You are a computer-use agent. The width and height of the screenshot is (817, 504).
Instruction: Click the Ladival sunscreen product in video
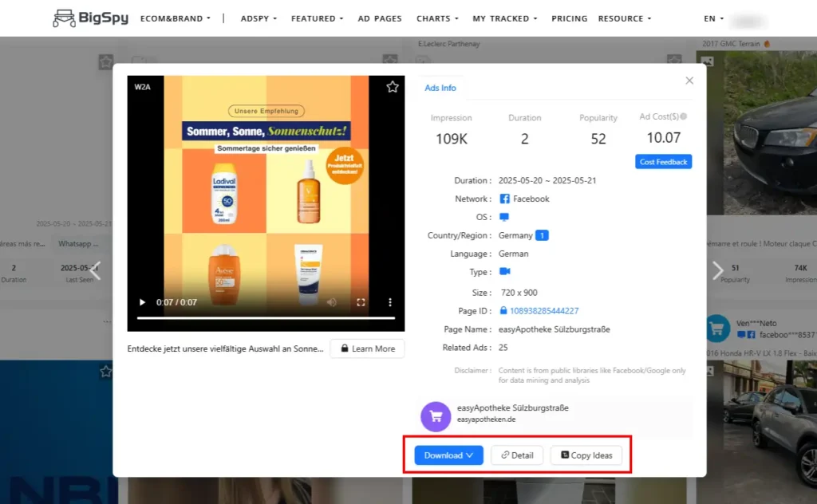[224, 193]
